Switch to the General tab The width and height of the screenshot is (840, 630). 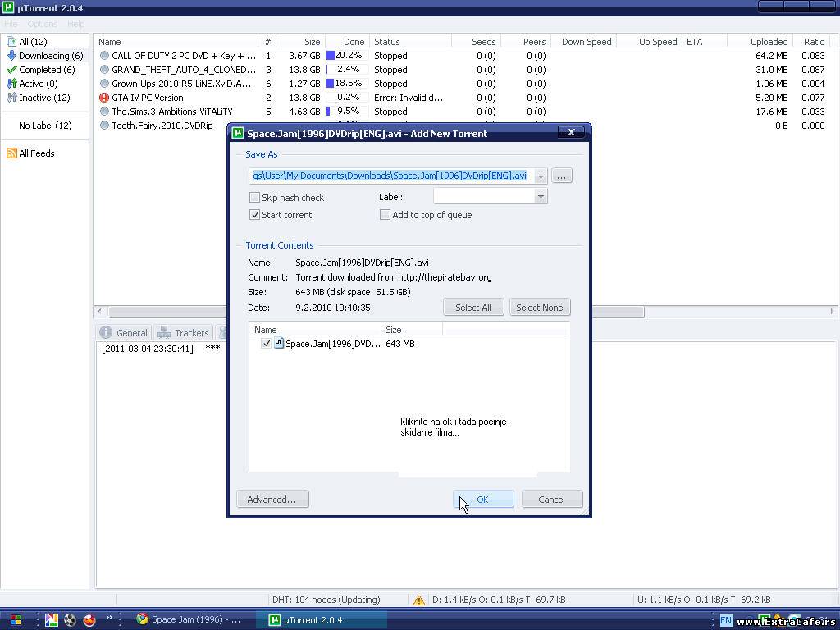(x=124, y=333)
